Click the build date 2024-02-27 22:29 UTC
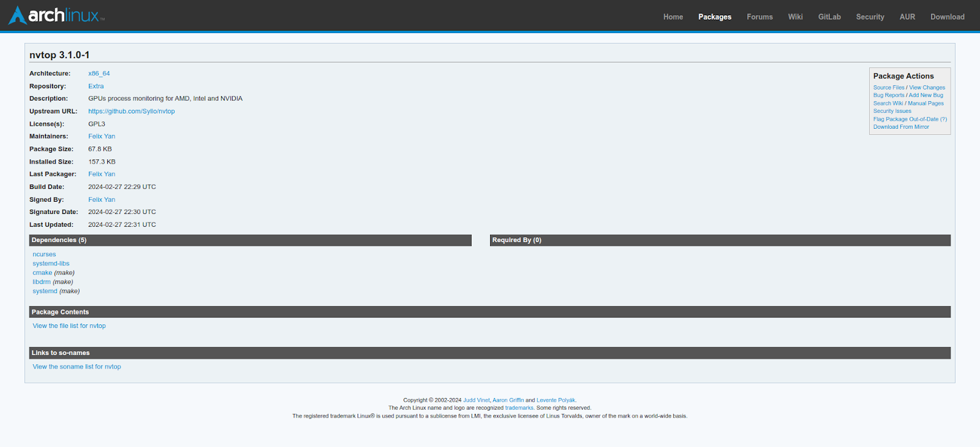 pyautogui.click(x=122, y=187)
